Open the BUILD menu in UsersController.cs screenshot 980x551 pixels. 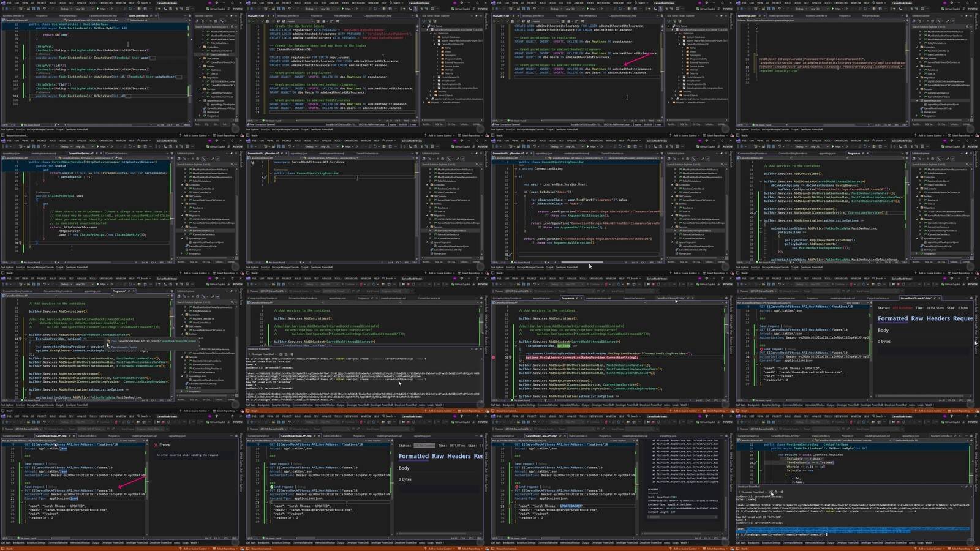coord(52,3)
